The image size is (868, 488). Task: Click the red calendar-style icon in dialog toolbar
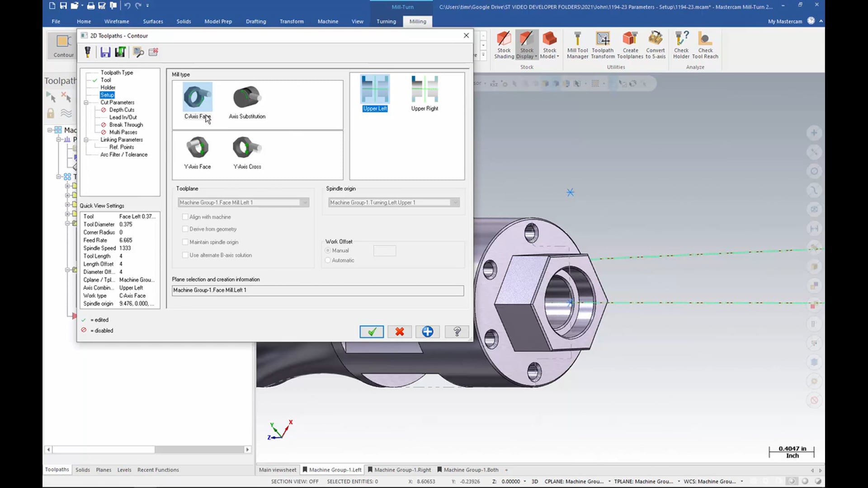[x=153, y=52]
